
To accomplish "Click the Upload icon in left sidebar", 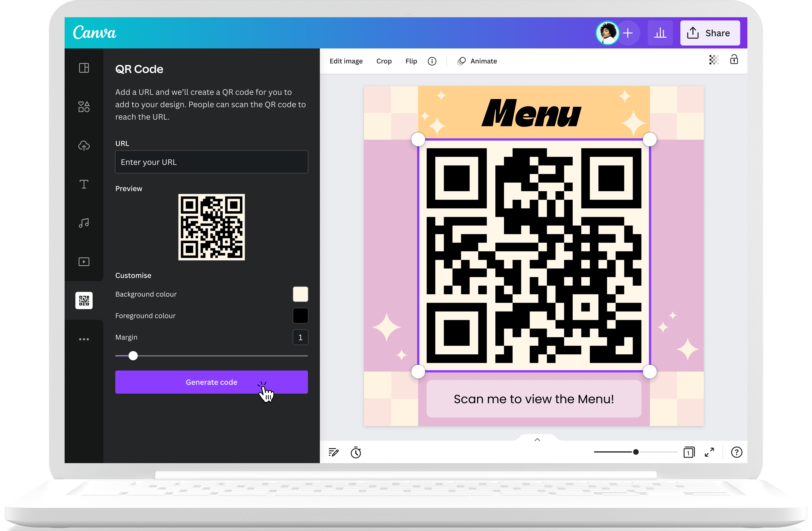I will [84, 145].
